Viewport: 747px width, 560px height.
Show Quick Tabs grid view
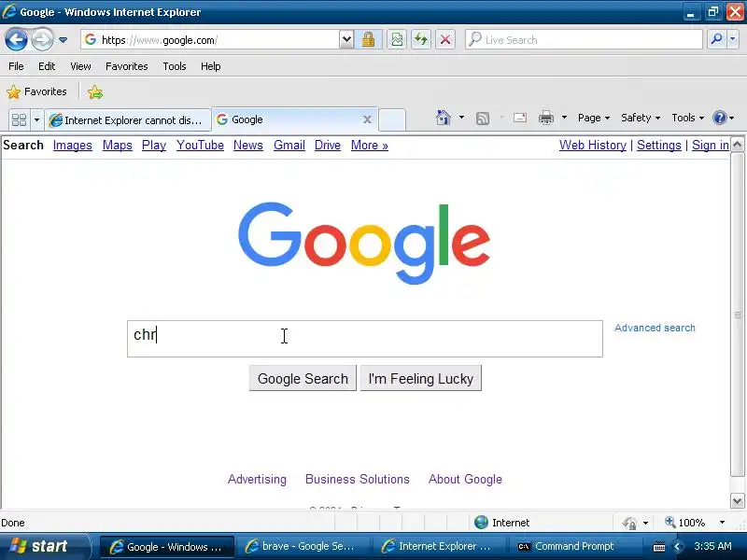(x=19, y=119)
